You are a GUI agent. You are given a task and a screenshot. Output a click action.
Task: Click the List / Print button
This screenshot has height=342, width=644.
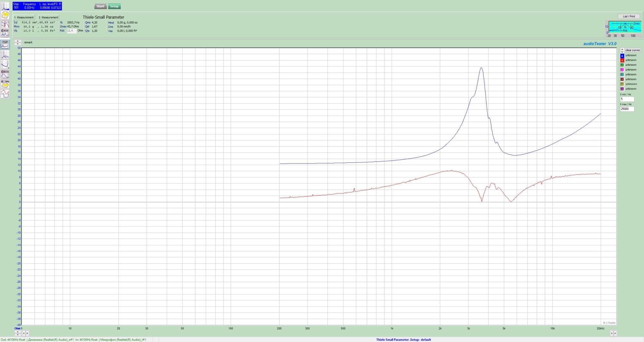pos(629,16)
